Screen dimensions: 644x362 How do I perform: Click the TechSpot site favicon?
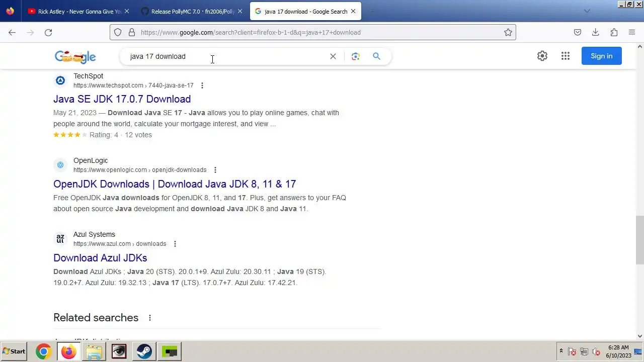(60, 80)
